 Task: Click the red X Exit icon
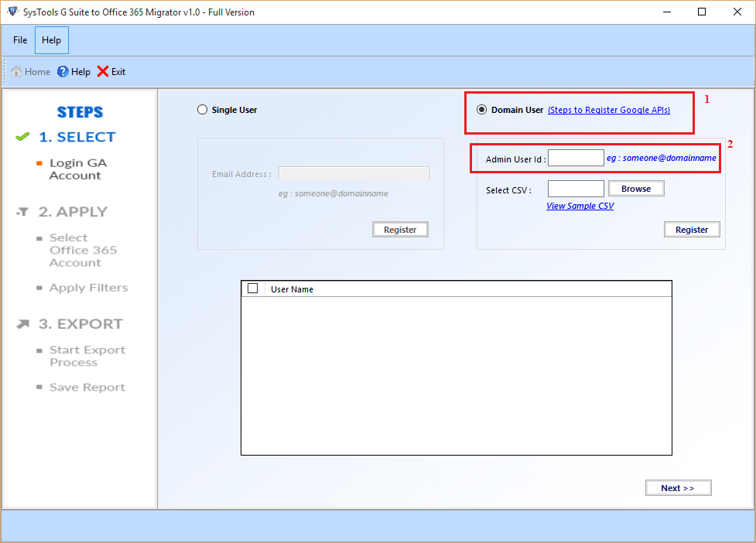pyautogui.click(x=103, y=71)
